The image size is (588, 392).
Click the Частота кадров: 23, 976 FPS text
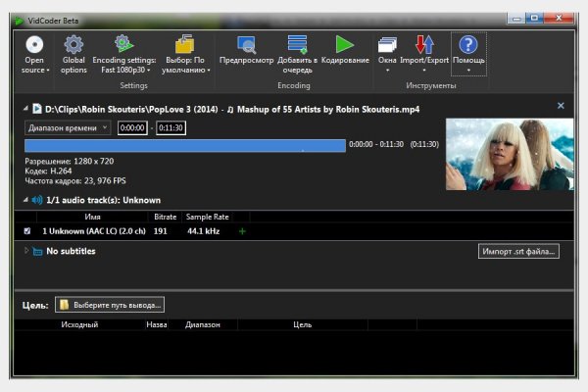click(x=75, y=180)
